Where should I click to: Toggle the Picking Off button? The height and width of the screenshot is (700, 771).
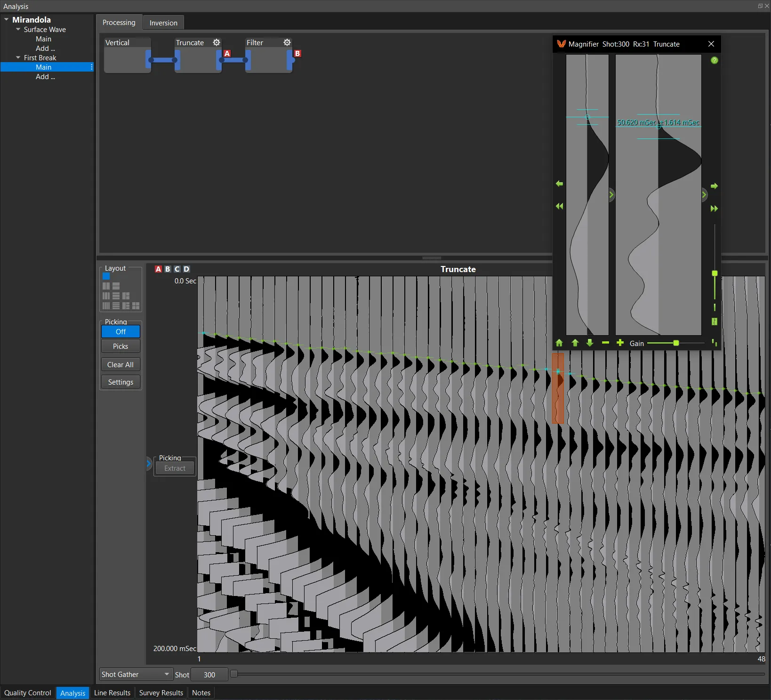pyautogui.click(x=120, y=332)
